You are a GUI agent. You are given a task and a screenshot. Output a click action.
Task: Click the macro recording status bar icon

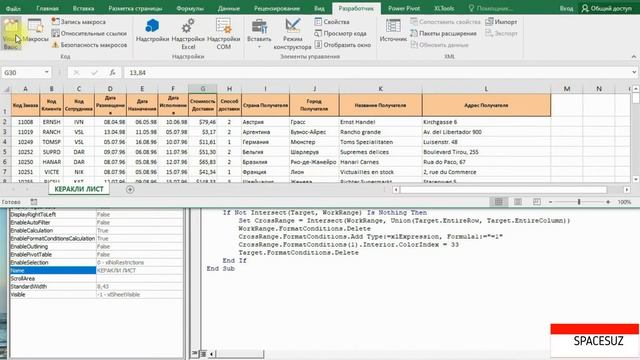click(x=34, y=202)
